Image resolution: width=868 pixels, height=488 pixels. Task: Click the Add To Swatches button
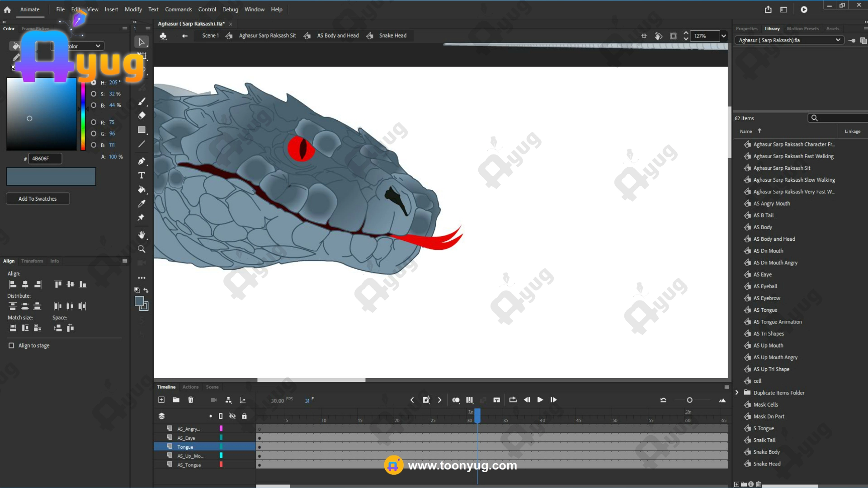(38, 199)
